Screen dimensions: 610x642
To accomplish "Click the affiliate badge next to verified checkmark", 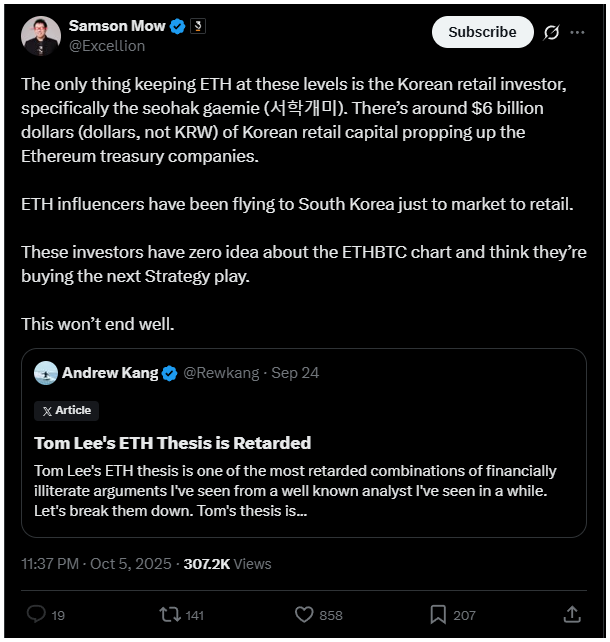I will pos(198,26).
